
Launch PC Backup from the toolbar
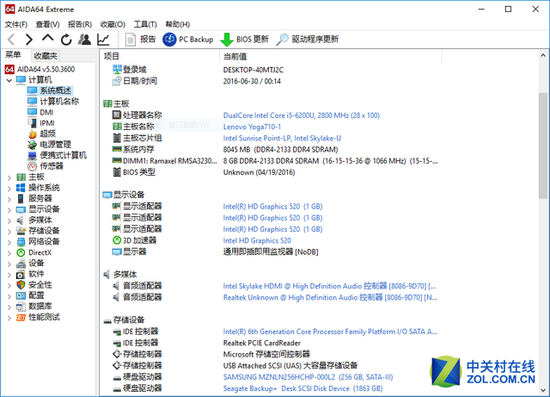[x=188, y=39]
